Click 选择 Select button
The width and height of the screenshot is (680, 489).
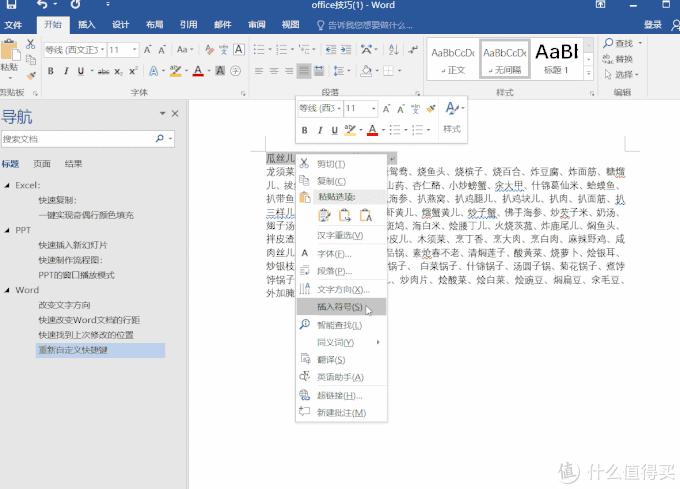[621, 75]
